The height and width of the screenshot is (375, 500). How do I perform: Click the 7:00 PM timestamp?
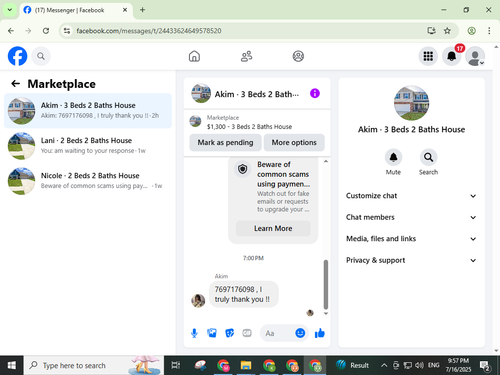(x=253, y=258)
